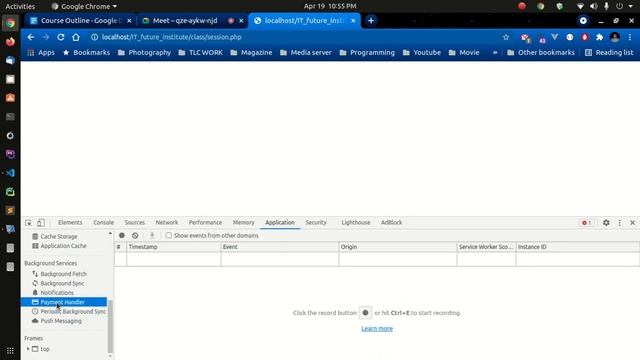The width and height of the screenshot is (640, 360).
Task: Click the Home icon in Chrome toolbar
Action: pos(76,37)
